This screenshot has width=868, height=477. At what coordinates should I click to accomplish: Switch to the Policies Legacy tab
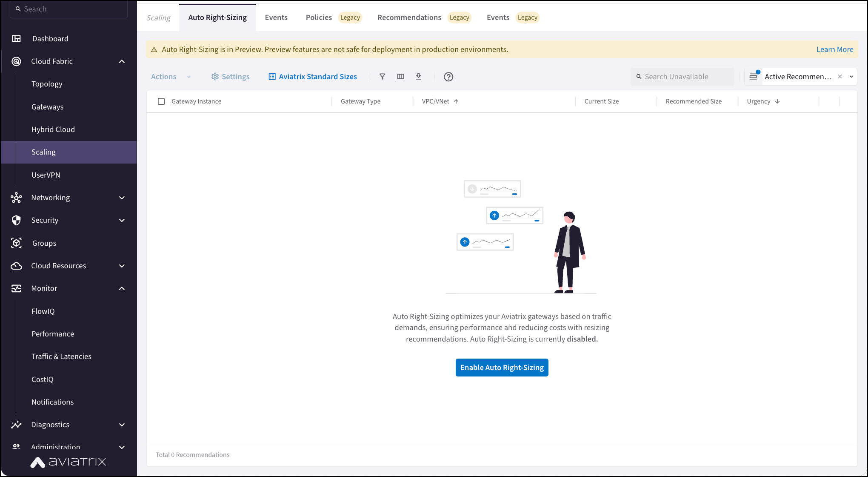[319, 17]
